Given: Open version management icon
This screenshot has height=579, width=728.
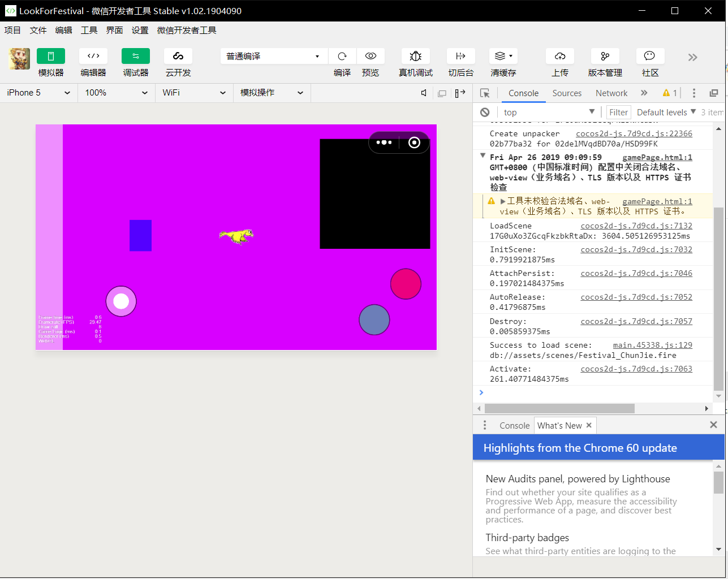Looking at the screenshot, I should tap(605, 56).
